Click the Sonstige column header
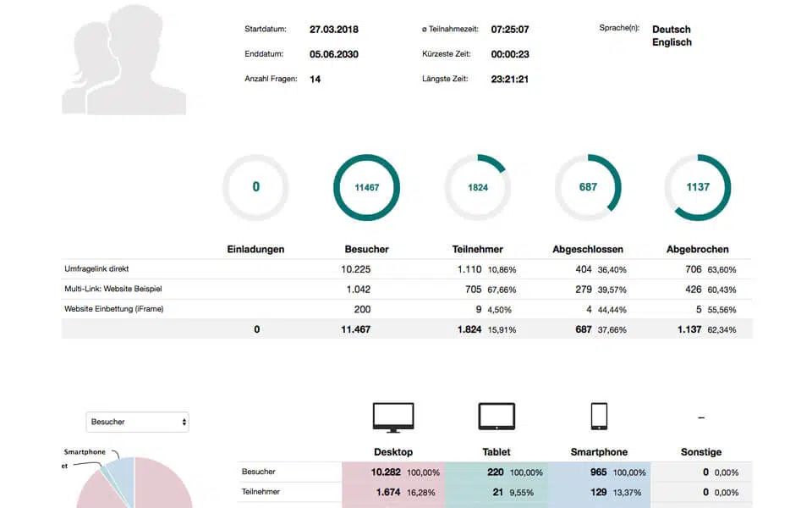 [701, 452]
